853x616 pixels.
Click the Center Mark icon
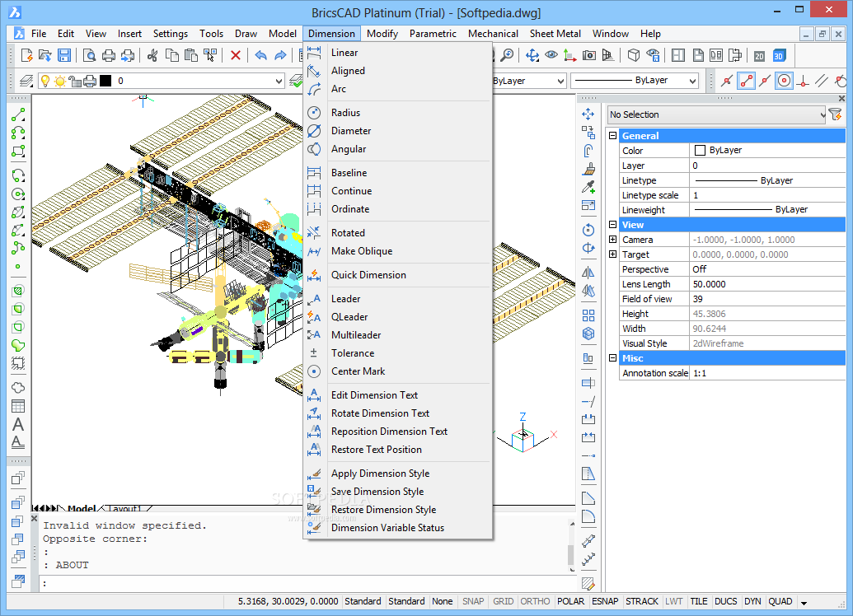(x=314, y=371)
